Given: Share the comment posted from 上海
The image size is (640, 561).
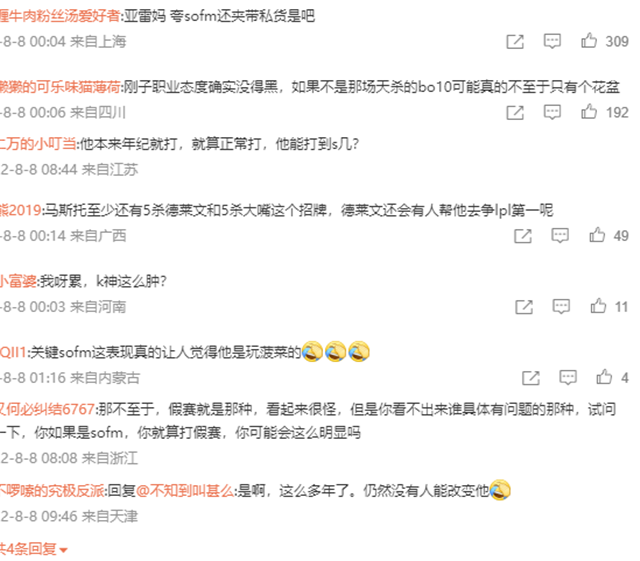Looking at the screenshot, I should click(515, 42).
